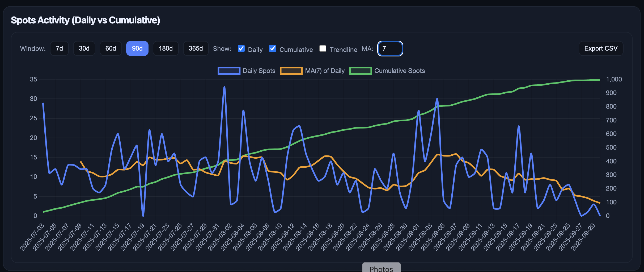Click the tall blue peak near 2025-08-01
Image resolution: width=644 pixels, height=272 pixels.
pos(224,87)
